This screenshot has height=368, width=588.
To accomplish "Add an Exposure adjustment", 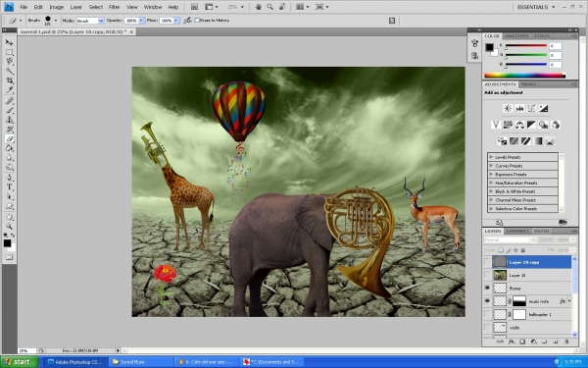I will pos(543,109).
